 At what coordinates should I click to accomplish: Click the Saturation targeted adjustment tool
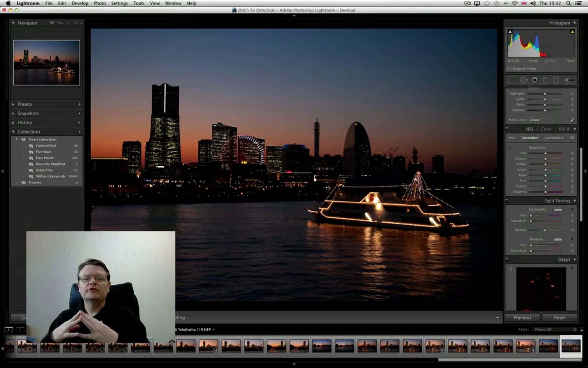pyautogui.click(x=509, y=148)
